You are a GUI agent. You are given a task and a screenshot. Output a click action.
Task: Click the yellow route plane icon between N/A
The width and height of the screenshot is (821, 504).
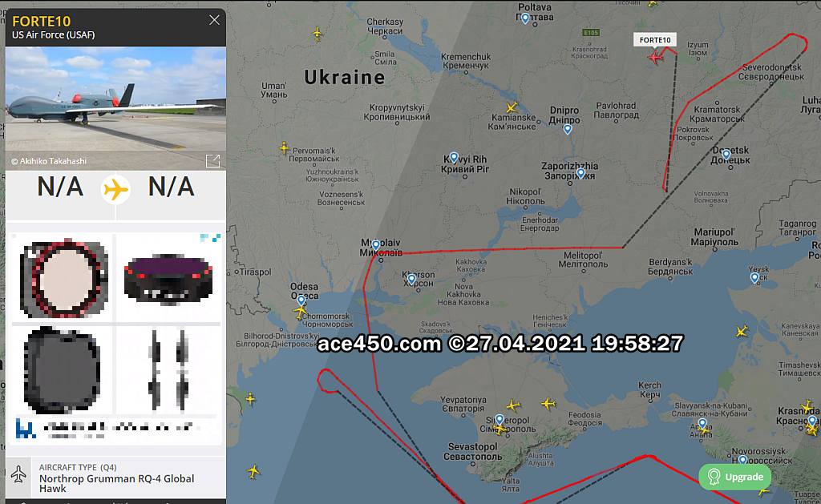coord(115,189)
